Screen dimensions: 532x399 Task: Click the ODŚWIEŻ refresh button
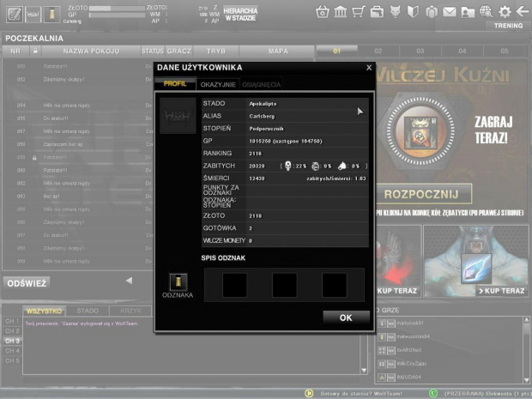tap(27, 283)
